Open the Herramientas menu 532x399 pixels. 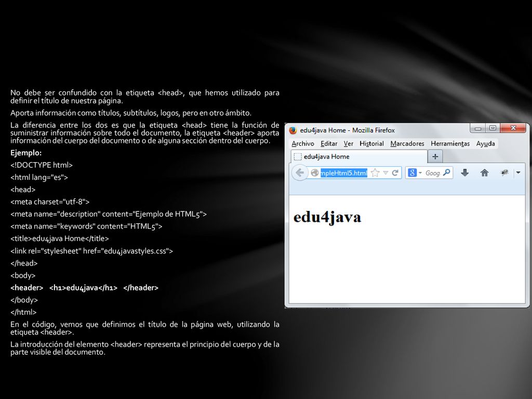point(450,143)
